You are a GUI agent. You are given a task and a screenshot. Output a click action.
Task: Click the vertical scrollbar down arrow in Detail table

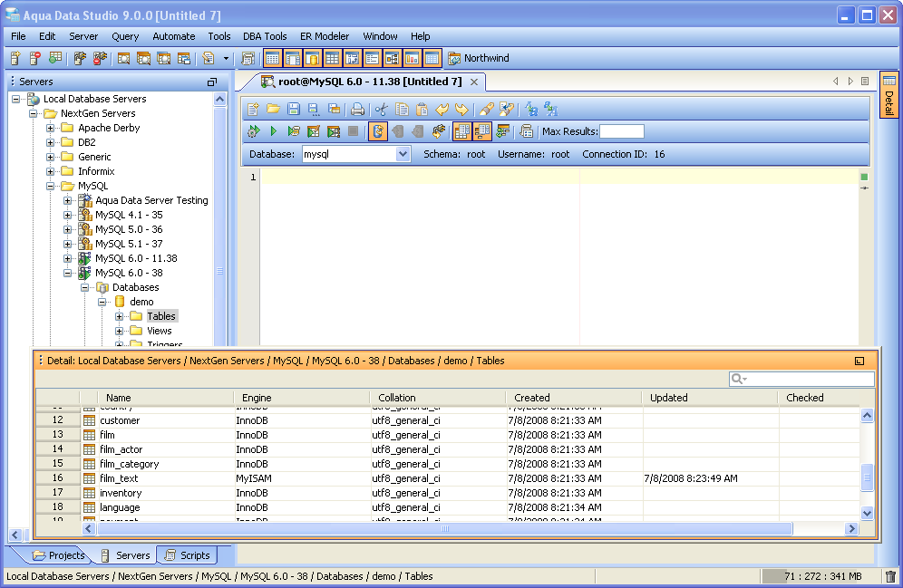pos(868,513)
